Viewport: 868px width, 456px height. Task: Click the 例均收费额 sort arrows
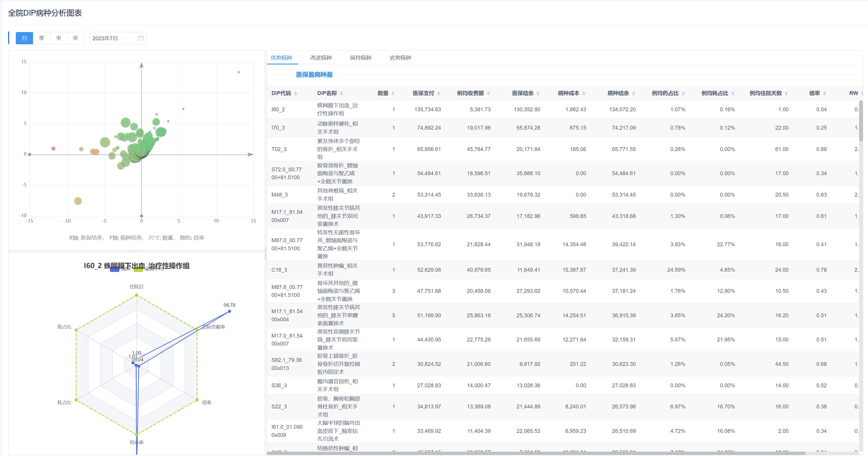[x=489, y=93]
